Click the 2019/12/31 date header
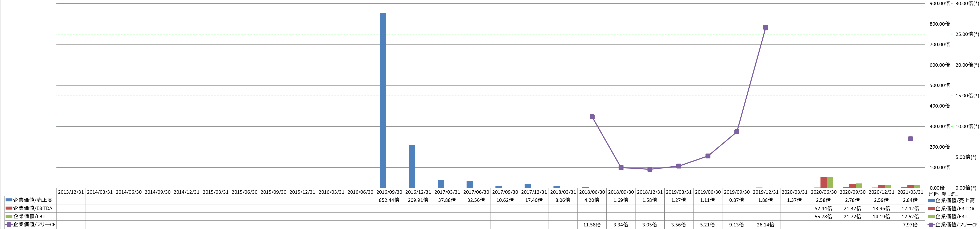This screenshot has height=229, width=980. click(765, 192)
